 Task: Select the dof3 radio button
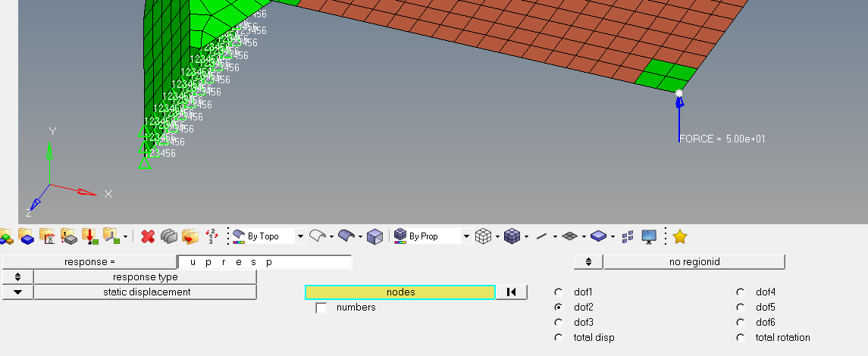tap(558, 322)
